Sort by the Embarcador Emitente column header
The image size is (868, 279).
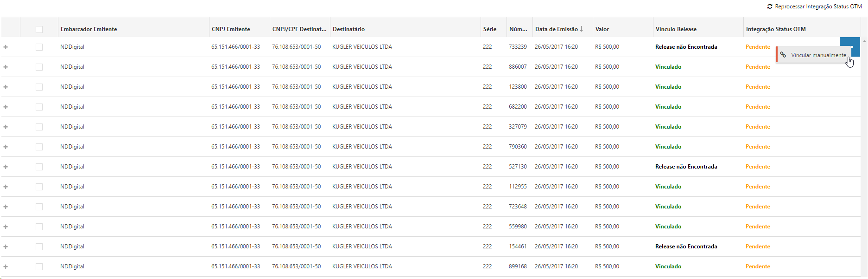pyautogui.click(x=89, y=29)
